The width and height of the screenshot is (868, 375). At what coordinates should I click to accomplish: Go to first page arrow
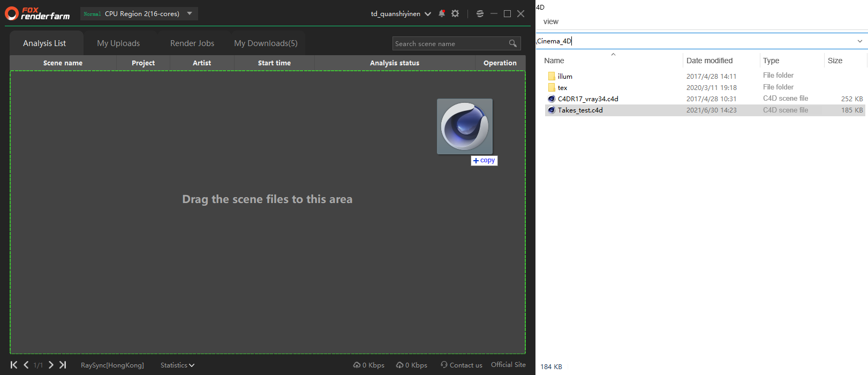point(14,365)
